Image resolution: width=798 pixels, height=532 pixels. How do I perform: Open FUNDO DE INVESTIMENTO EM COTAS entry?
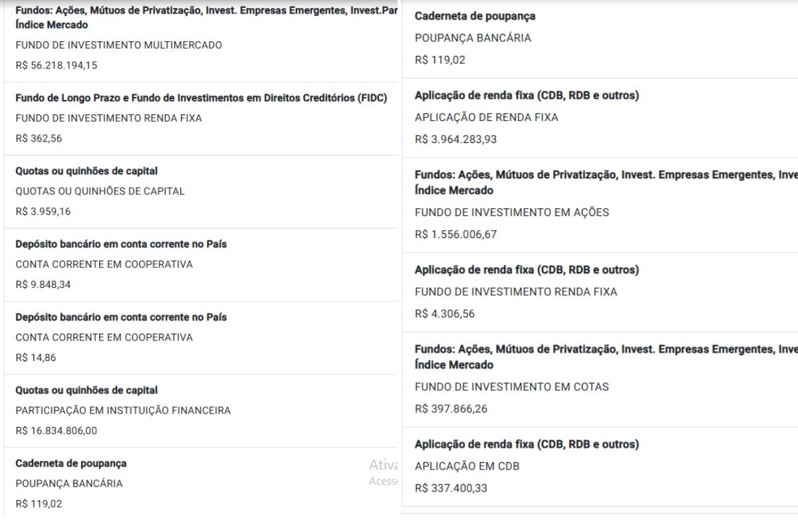pos(511,387)
